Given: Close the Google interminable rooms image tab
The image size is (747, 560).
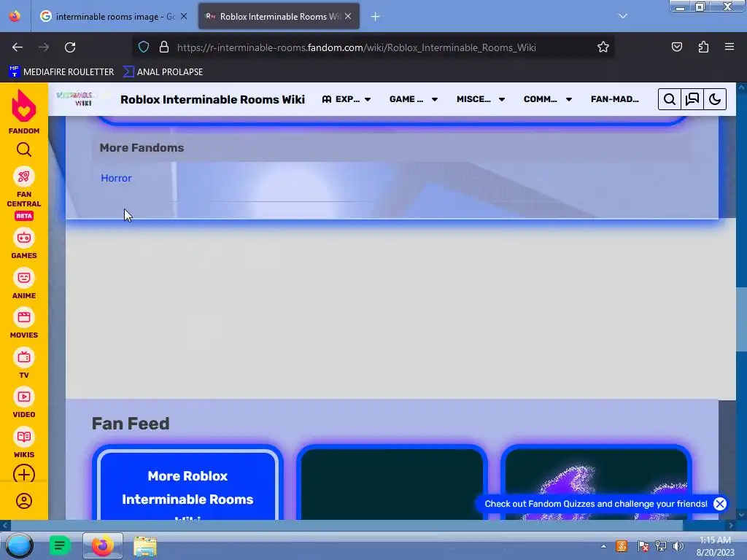Looking at the screenshot, I should coord(184,16).
